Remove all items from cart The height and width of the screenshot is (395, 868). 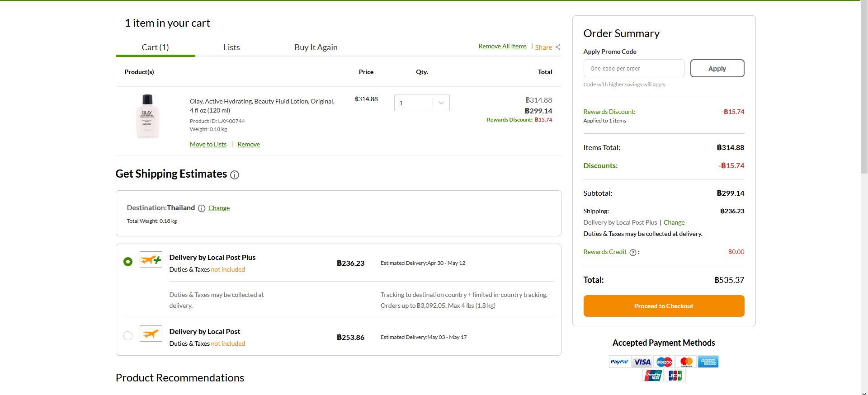pyautogui.click(x=502, y=47)
